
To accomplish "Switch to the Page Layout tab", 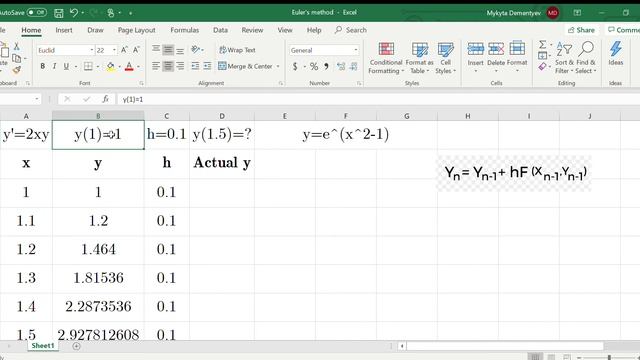I will tap(136, 30).
